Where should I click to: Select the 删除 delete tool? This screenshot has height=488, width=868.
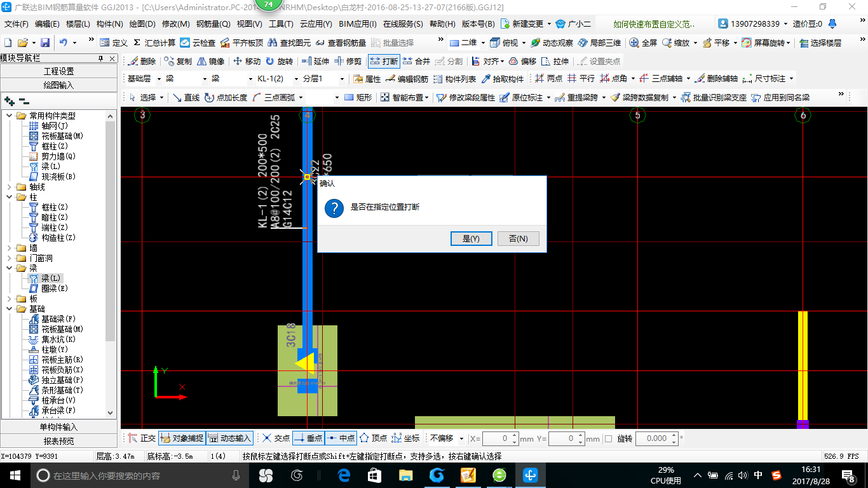[x=142, y=62]
